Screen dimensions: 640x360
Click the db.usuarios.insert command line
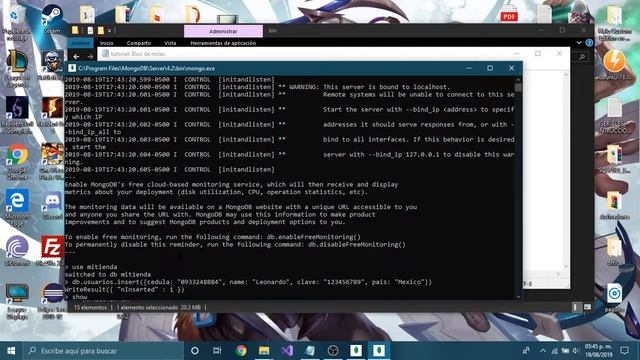point(248,282)
